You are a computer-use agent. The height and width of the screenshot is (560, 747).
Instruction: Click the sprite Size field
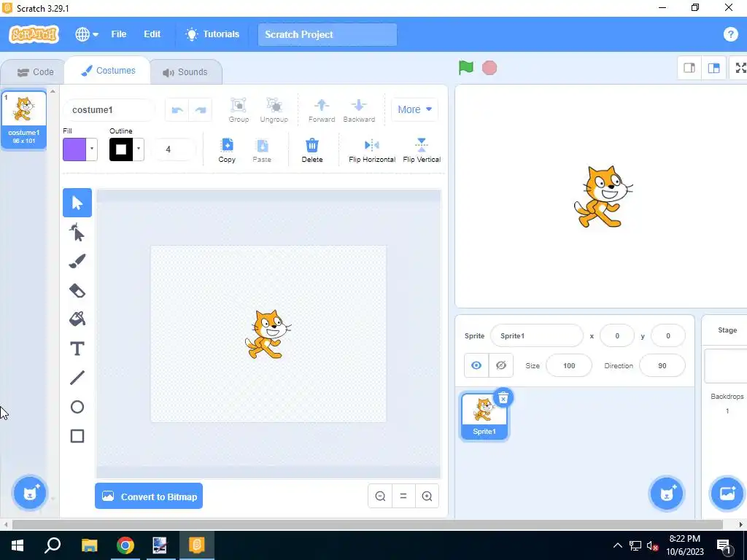point(569,365)
